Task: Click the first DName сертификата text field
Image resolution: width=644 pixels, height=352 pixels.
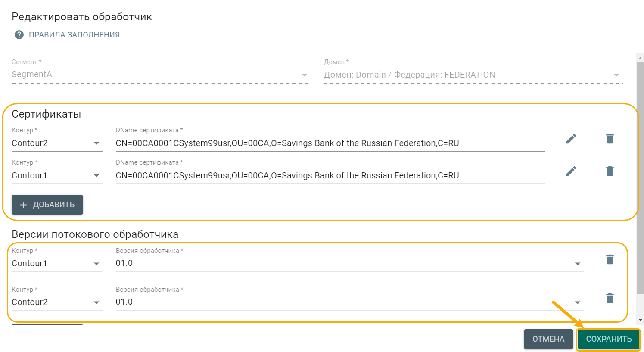Action: 330,143
